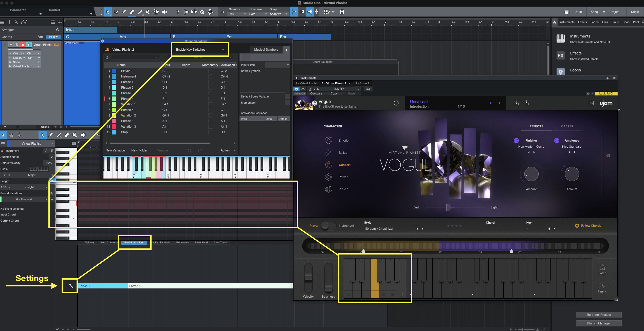Click the New Variation button
Viewport: 644px width, 331px height.
[115, 150]
